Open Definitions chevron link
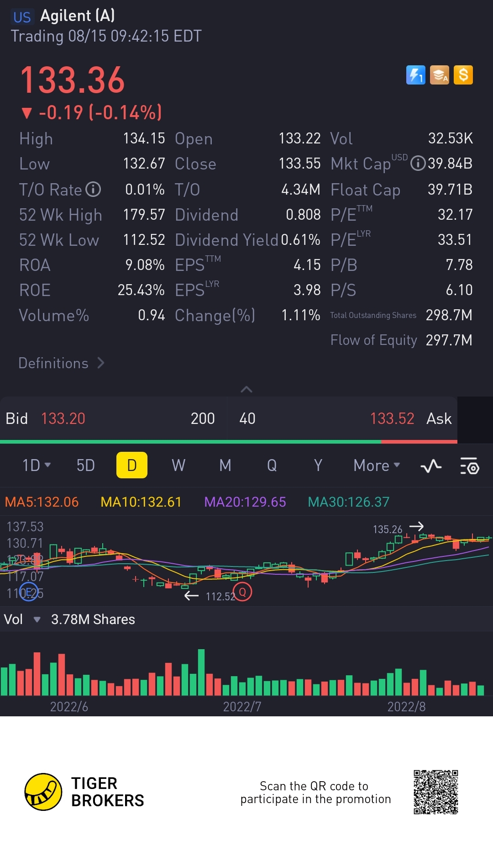The image size is (493, 868). pos(61,363)
